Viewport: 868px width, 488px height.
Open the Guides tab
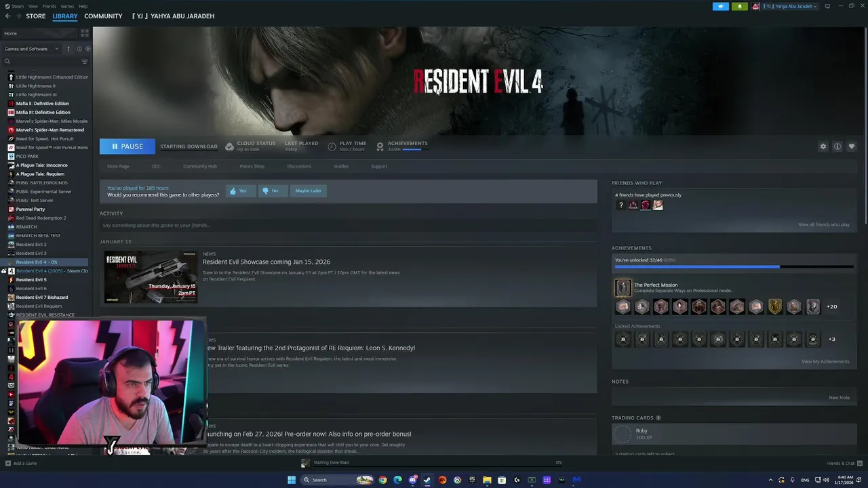tap(341, 166)
